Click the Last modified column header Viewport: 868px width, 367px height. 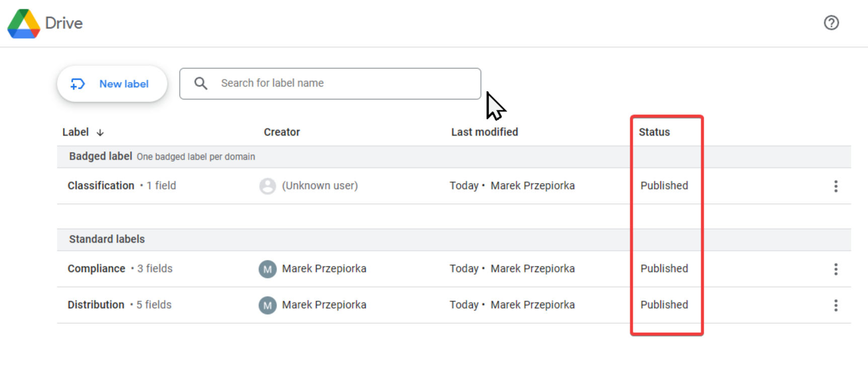[x=484, y=132]
